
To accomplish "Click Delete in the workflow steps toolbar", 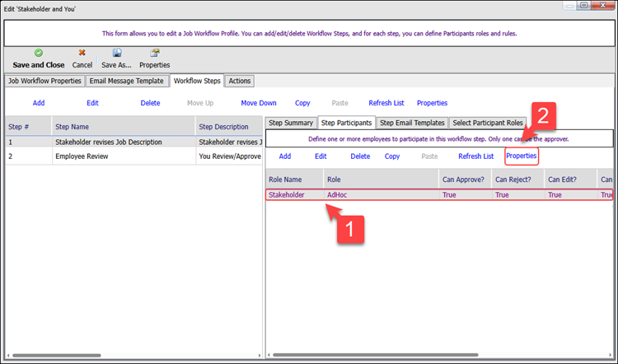I will tap(150, 103).
